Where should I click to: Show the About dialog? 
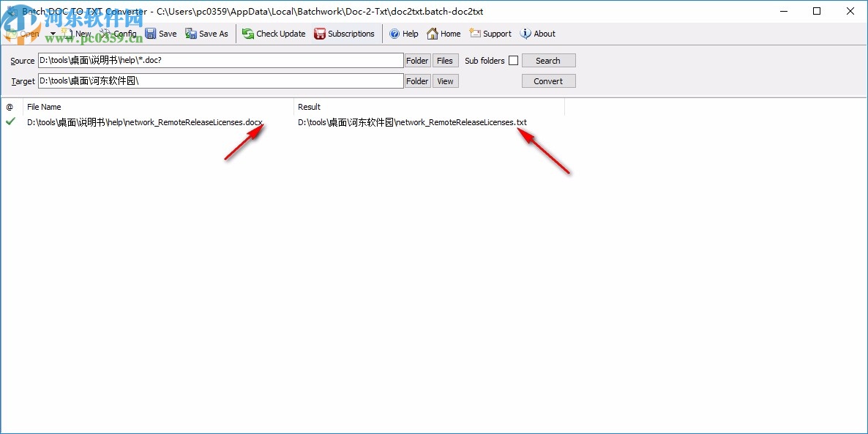(538, 34)
